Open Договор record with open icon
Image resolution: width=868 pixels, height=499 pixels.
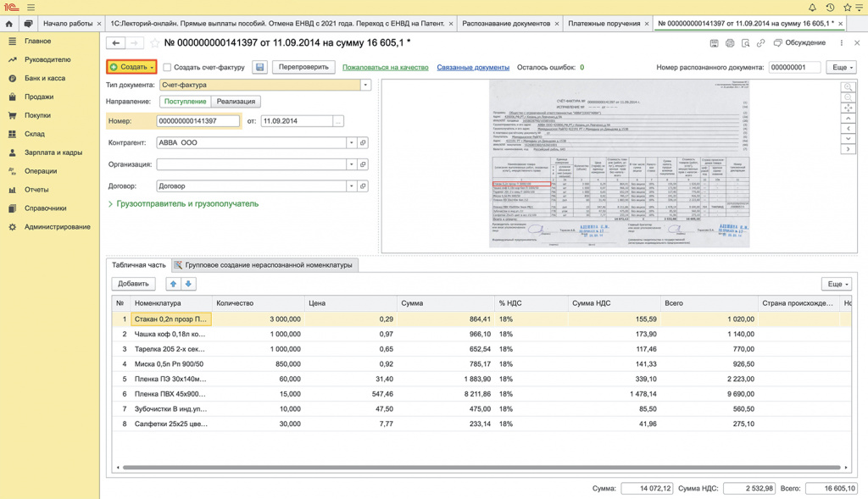(x=363, y=186)
